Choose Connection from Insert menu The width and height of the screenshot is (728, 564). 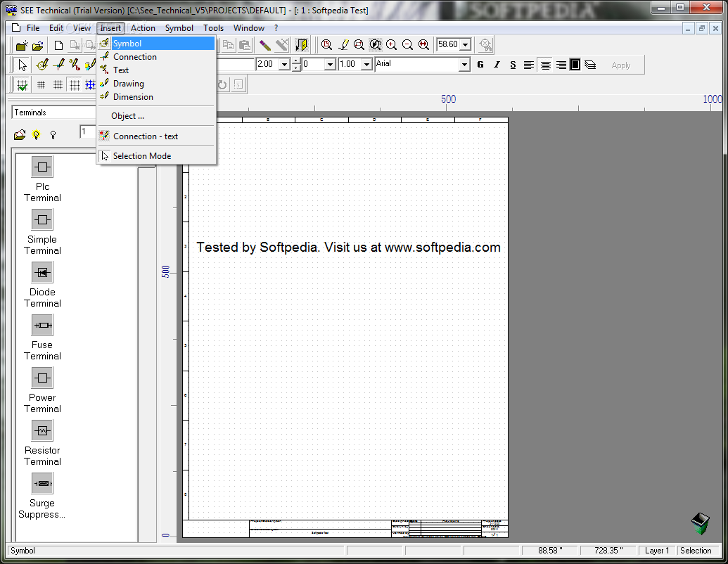156,57
